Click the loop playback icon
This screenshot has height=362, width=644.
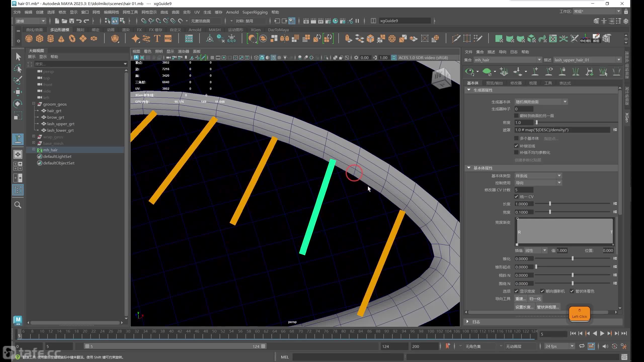tap(582, 346)
